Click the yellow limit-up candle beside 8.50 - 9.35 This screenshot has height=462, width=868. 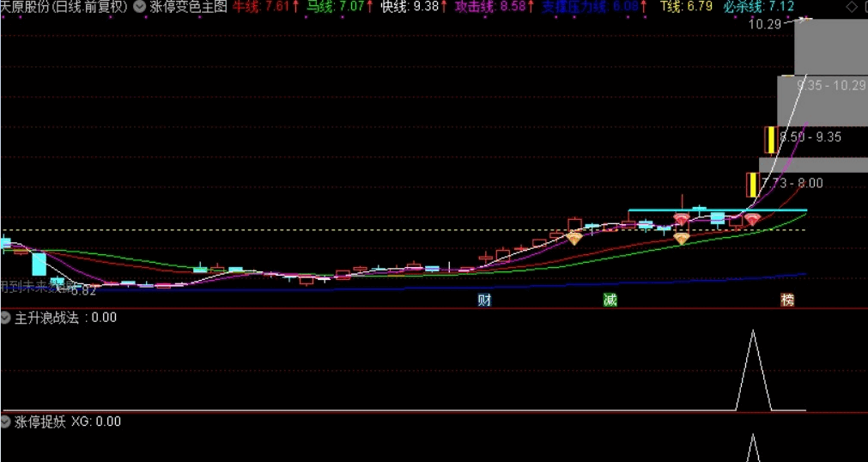pos(771,140)
